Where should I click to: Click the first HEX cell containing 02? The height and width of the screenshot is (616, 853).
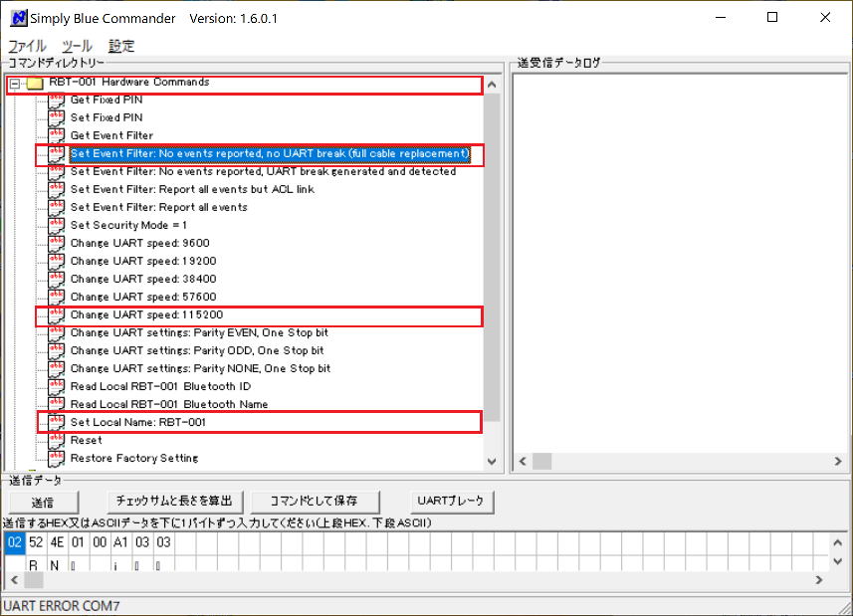[14, 542]
